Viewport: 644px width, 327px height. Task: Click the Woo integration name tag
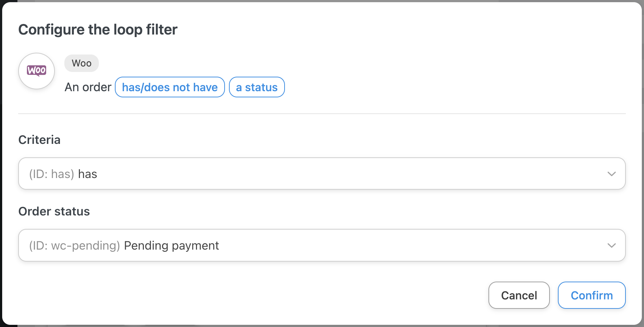click(x=81, y=63)
